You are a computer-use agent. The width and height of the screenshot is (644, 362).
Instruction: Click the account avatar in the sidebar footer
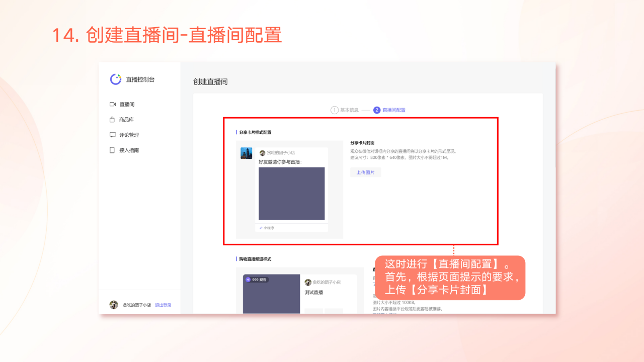point(114,305)
